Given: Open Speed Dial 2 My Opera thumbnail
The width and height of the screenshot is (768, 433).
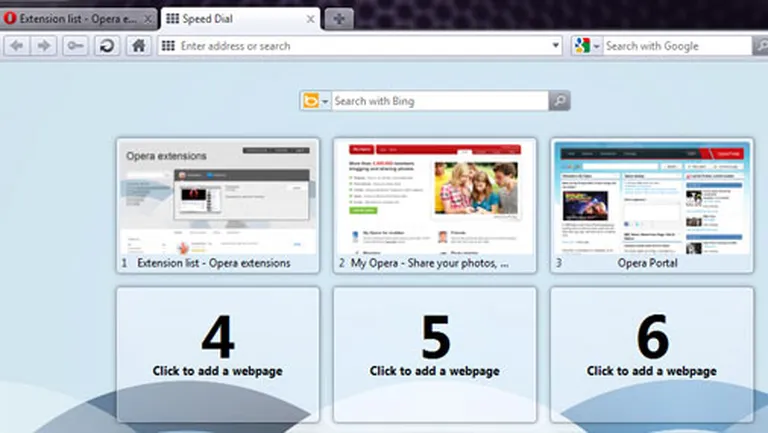Looking at the screenshot, I should click(x=435, y=205).
